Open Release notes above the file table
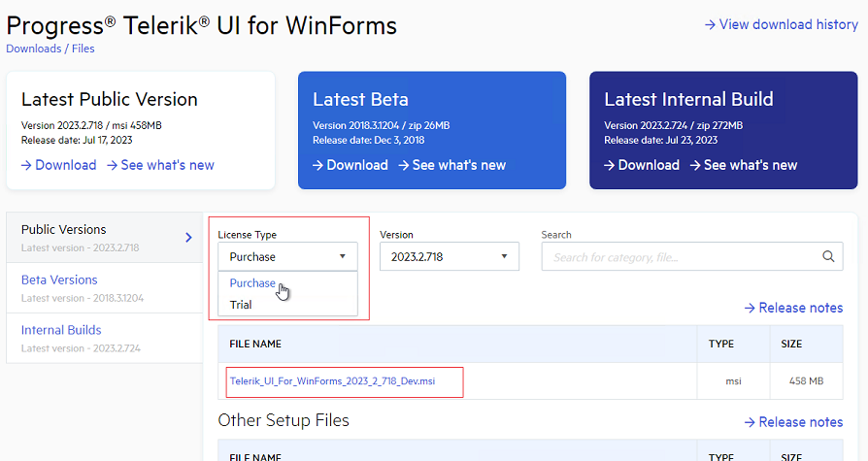 point(794,308)
